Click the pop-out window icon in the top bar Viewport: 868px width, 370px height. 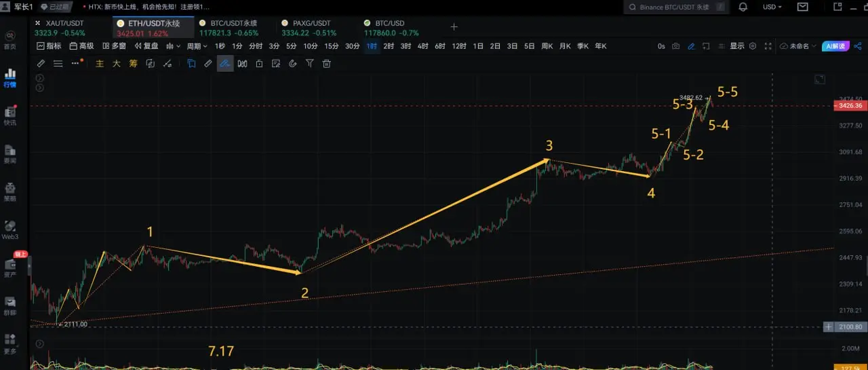837,7
